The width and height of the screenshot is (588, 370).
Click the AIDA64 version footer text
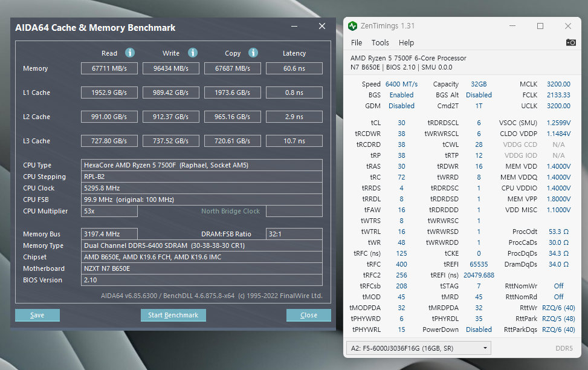click(x=212, y=296)
